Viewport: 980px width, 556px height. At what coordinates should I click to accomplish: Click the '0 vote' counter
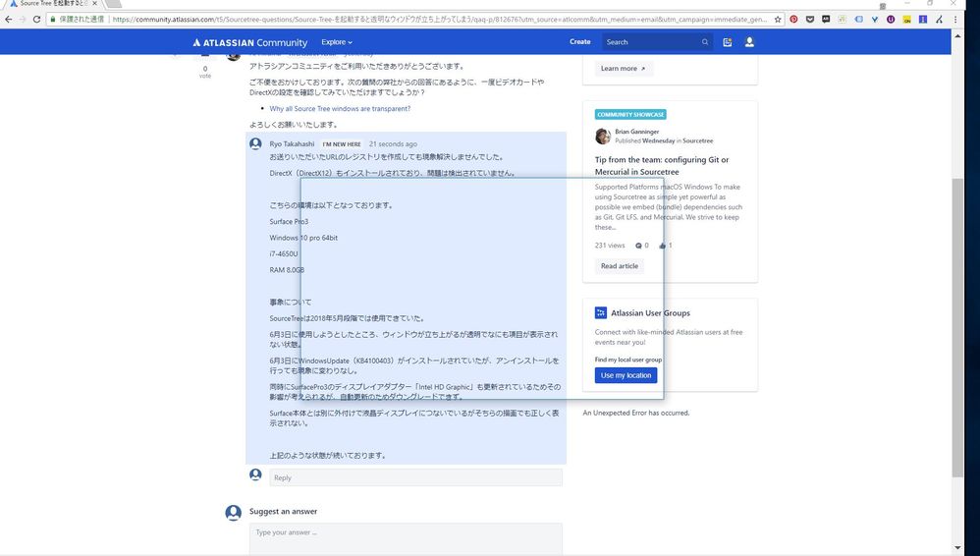(205, 72)
